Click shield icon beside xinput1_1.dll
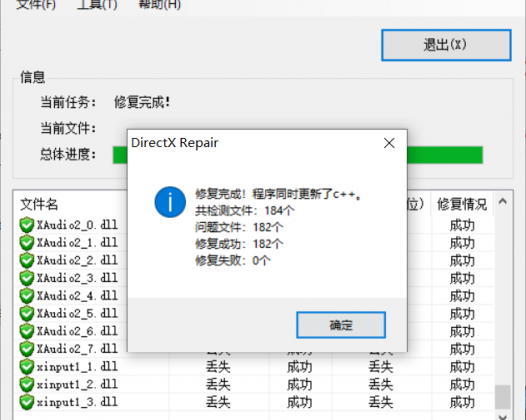 [x=27, y=367]
